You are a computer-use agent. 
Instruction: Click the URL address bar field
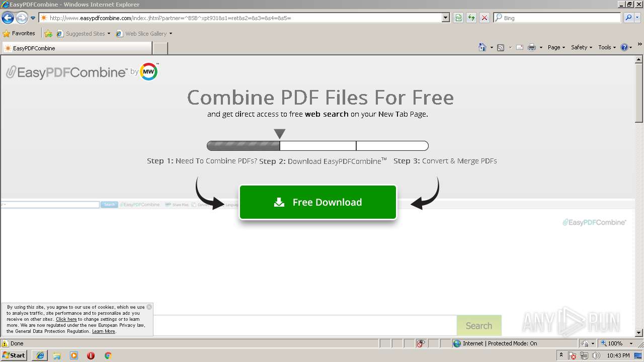pos(240,18)
